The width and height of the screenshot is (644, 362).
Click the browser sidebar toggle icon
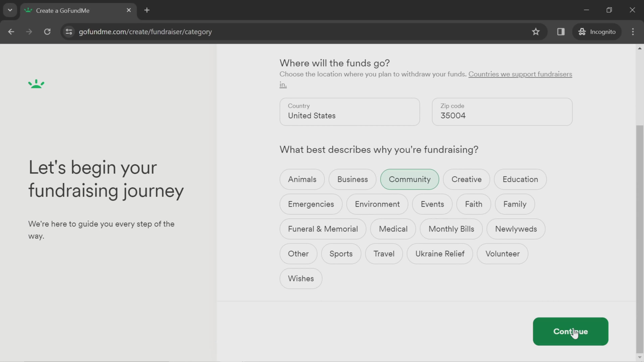tap(560, 31)
